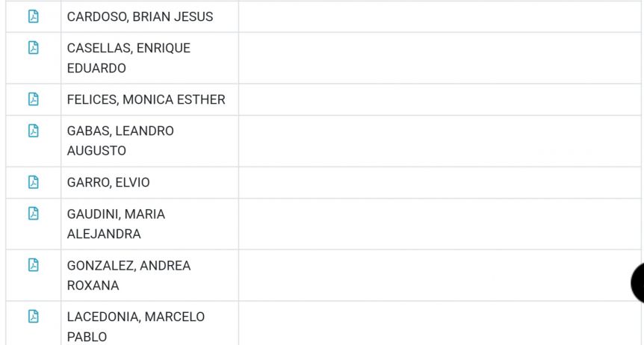The width and height of the screenshot is (644, 345).
Task: Select the name FELICES, MONICA ESTHER
Action: click(146, 99)
